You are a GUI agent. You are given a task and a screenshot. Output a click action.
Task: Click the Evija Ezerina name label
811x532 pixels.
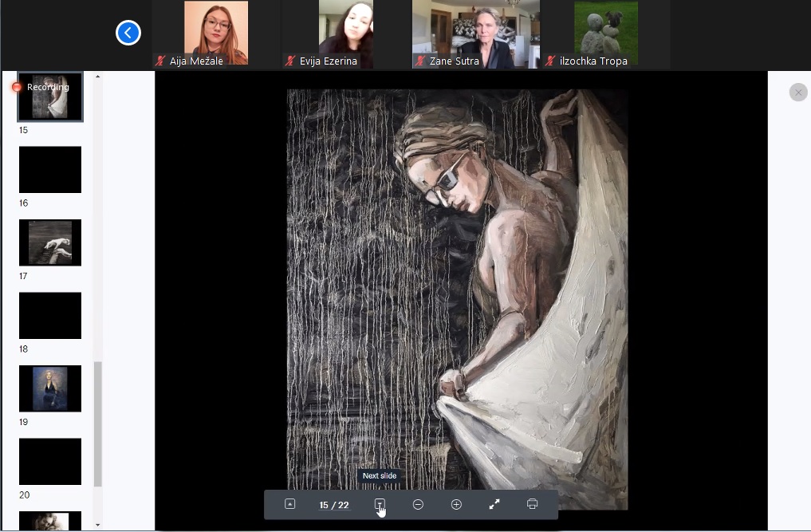329,61
